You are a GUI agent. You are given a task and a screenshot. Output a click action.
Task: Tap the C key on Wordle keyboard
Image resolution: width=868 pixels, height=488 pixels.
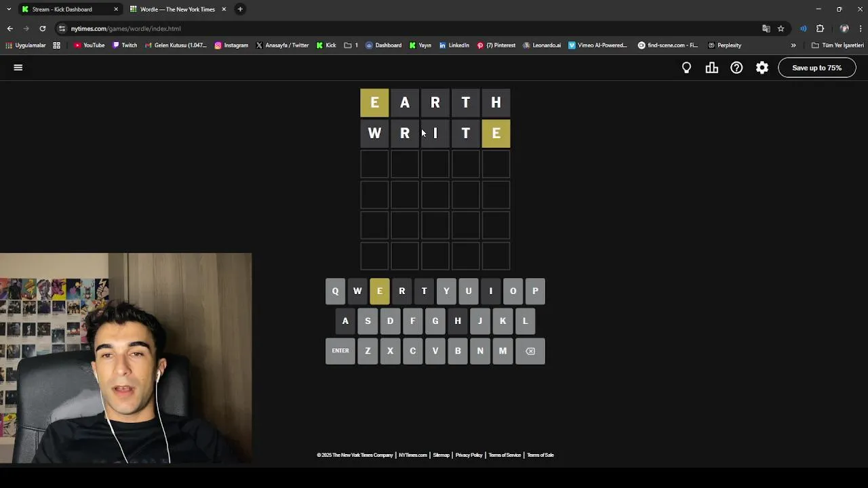click(412, 351)
